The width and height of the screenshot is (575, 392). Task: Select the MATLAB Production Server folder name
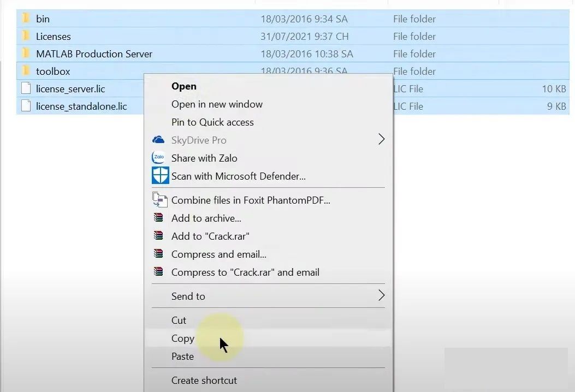coord(94,54)
